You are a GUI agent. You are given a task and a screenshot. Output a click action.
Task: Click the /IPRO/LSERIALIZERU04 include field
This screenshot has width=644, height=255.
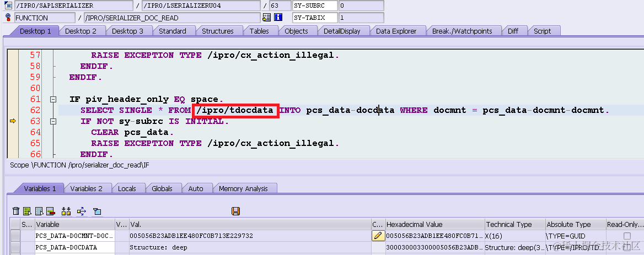201,6
